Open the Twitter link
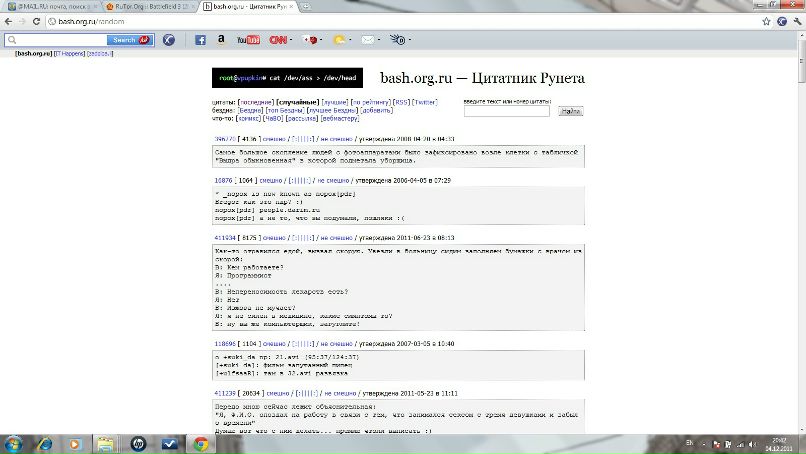This screenshot has width=806, height=454. [425, 102]
